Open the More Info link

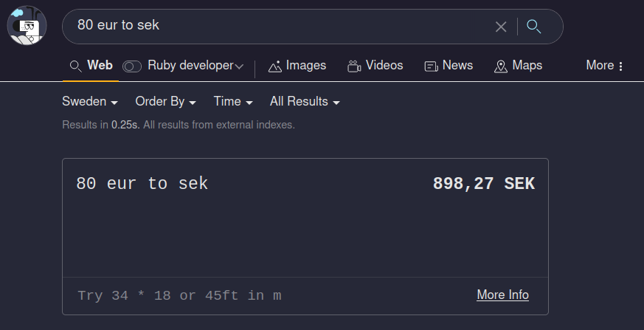point(502,295)
